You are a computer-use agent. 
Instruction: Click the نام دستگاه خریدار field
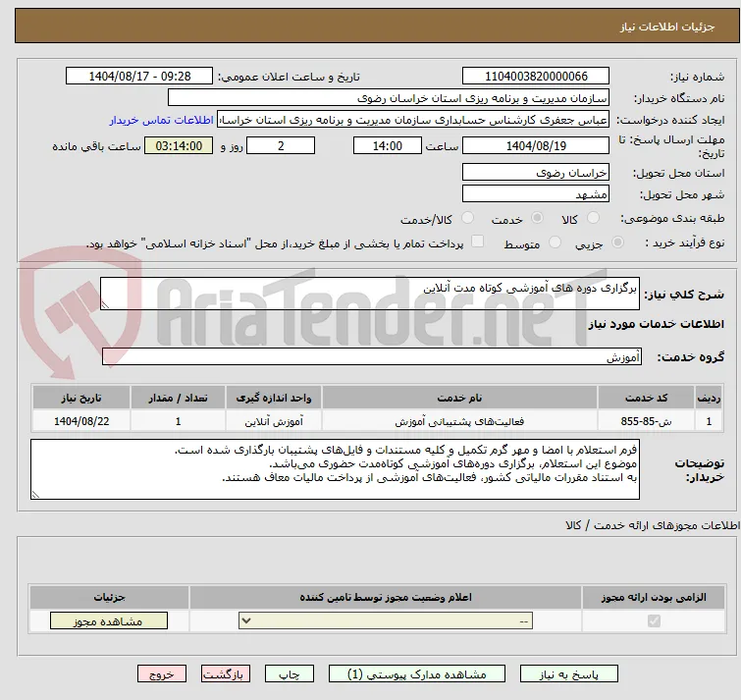(x=389, y=98)
